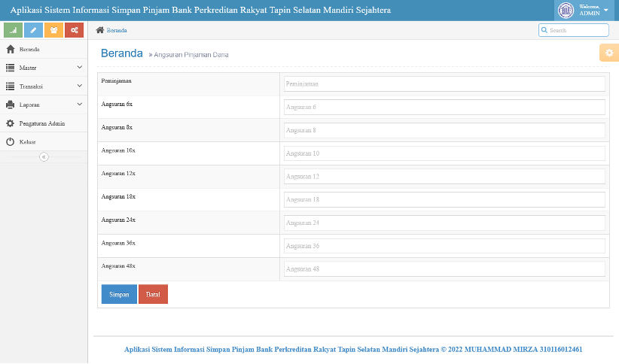The height and width of the screenshot is (364, 619).
Task: Click the Simpan button
Action: [119, 294]
